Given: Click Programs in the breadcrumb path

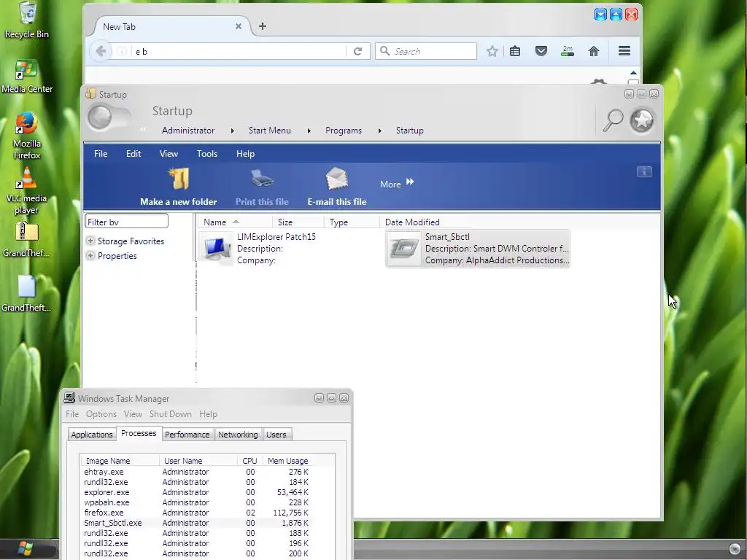Looking at the screenshot, I should click(344, 131).
